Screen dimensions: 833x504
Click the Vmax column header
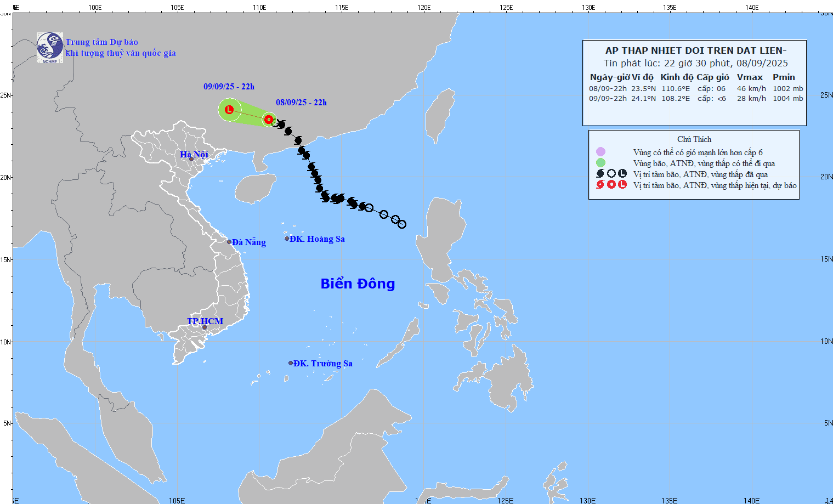[x=750, y=77]
